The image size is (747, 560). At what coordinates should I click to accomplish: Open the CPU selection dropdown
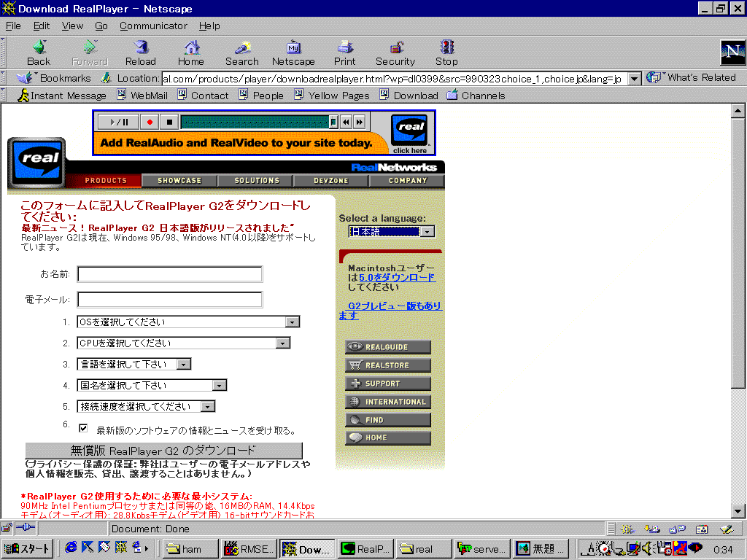point(183,343)
